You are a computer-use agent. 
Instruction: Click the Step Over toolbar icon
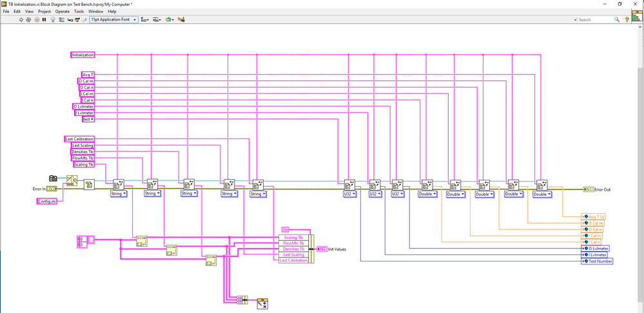(x=77, y=19)
